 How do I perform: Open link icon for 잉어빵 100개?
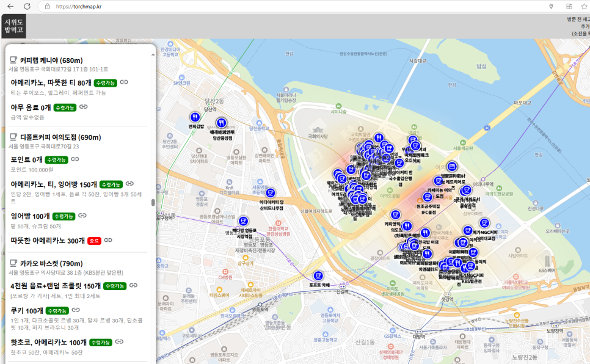(82, 216)
